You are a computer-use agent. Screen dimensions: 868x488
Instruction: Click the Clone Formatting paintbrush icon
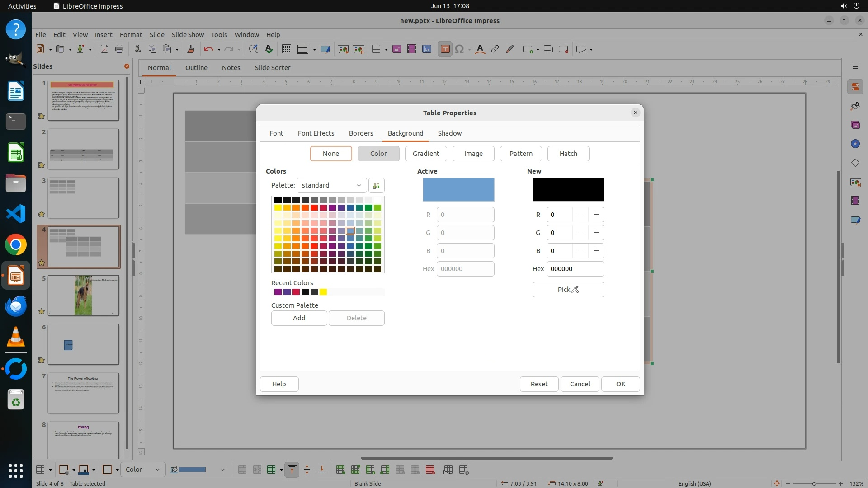click(x=190, y=49)
